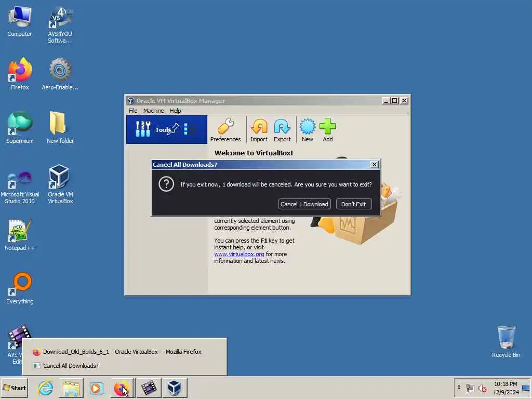Select Microsoft Visual Studio 2010 shortcut
The image size is (532, 399).
click(20, 187)
